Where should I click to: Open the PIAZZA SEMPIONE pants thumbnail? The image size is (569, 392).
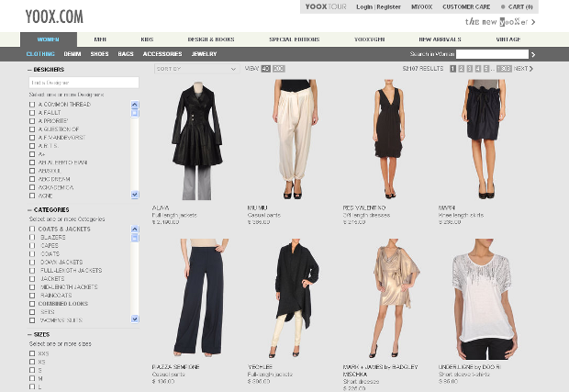pyautogui.click(x=200, y=297)
